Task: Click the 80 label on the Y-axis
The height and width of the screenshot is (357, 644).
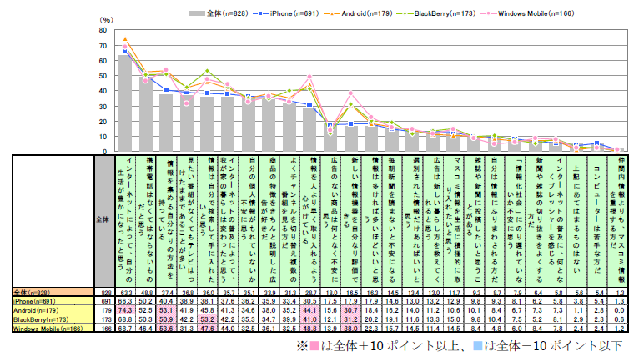Action: [102, 30]
